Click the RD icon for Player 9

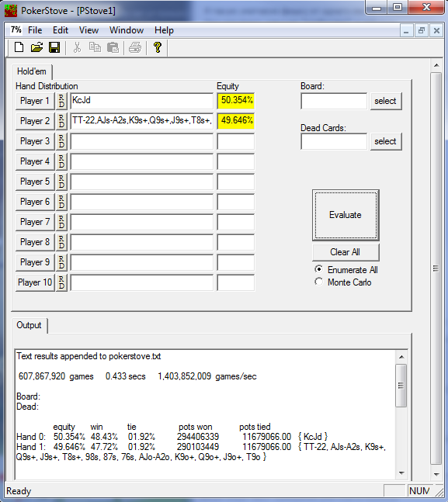click(61, 262)
